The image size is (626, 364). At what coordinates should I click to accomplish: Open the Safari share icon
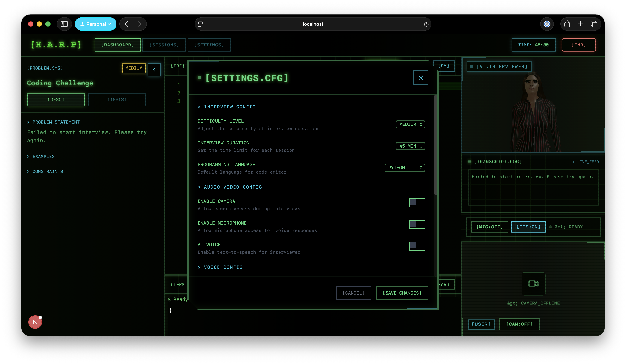tap(567, 24)
